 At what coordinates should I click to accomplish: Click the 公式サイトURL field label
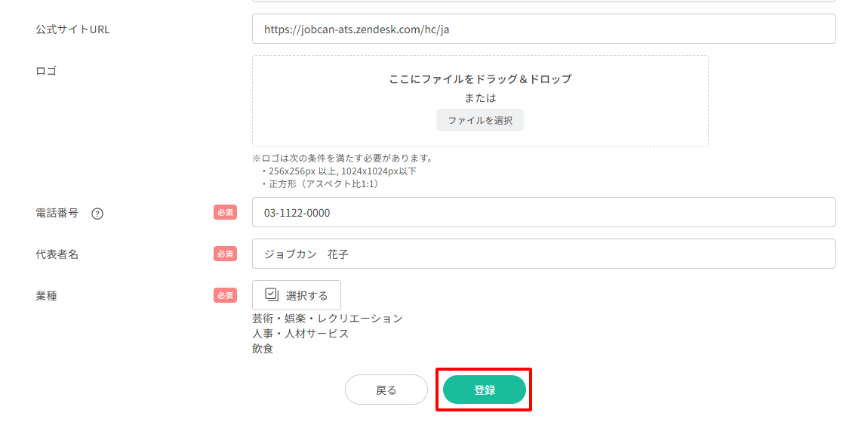[72, 29]
